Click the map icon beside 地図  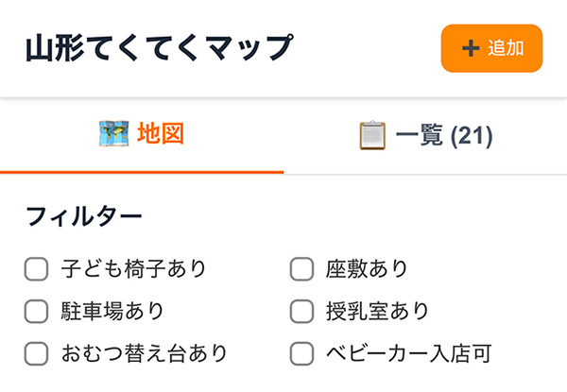coord(113,134)
